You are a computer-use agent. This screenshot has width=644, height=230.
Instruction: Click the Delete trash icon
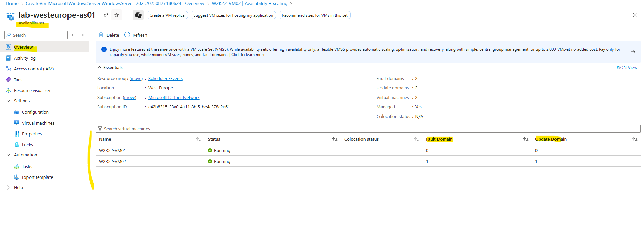101,35
